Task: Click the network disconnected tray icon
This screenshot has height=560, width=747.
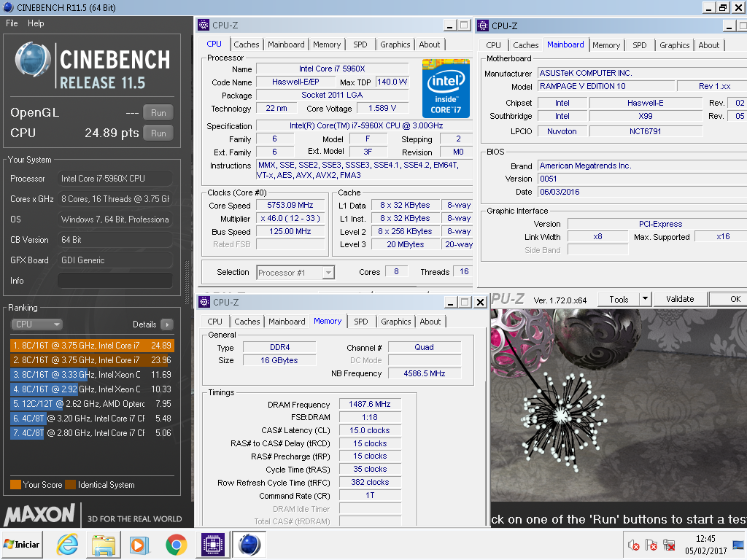Action: pos(669,545)
